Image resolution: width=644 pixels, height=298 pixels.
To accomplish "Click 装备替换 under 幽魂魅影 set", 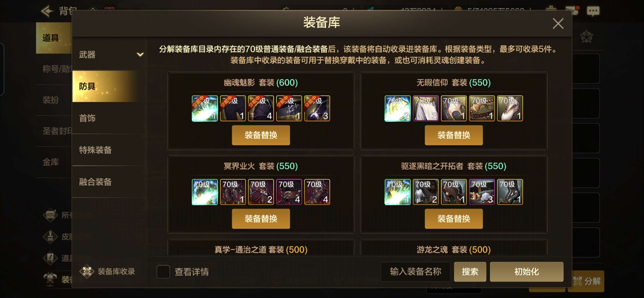I will [261, 135].
